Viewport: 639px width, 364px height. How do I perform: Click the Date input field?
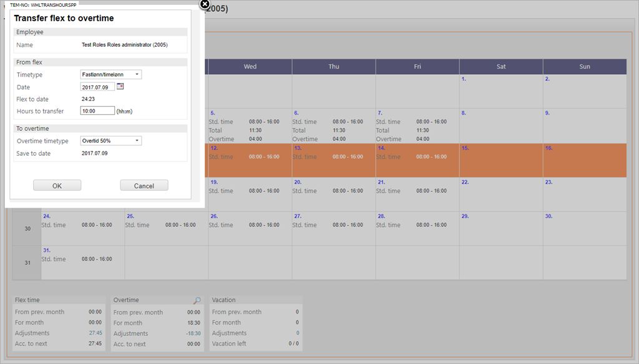pos(97,87)
